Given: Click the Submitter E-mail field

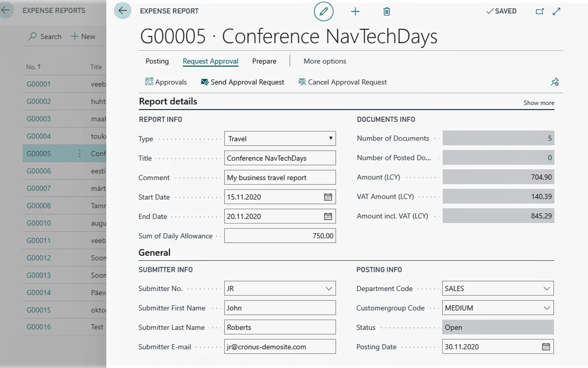Looking at the screenshot, I should (x=280, y=347).
